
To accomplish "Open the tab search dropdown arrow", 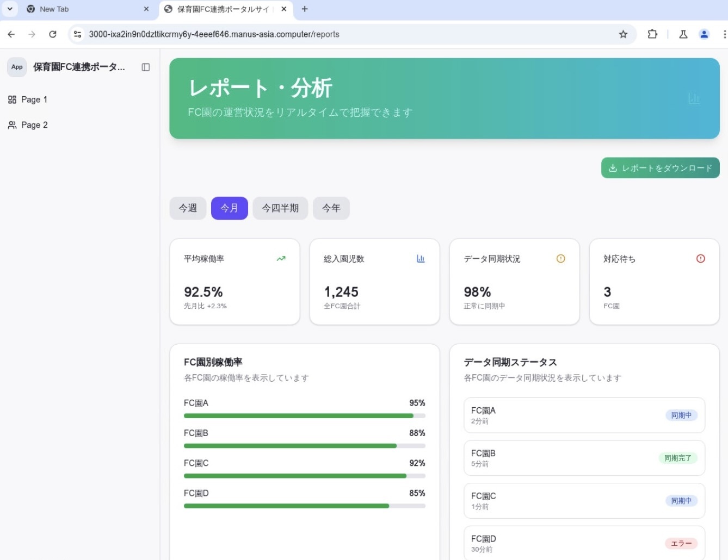I will click(x=10, y=9).
